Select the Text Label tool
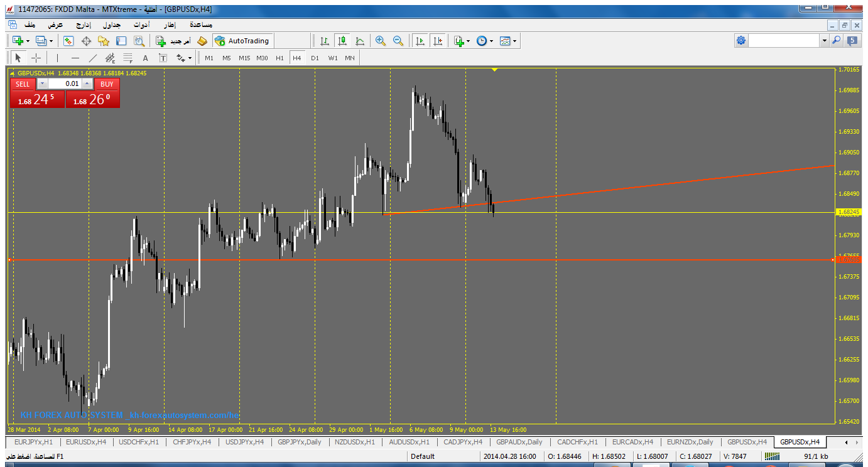This screenshot has width=868, height=467. click(x=163, y=58)
